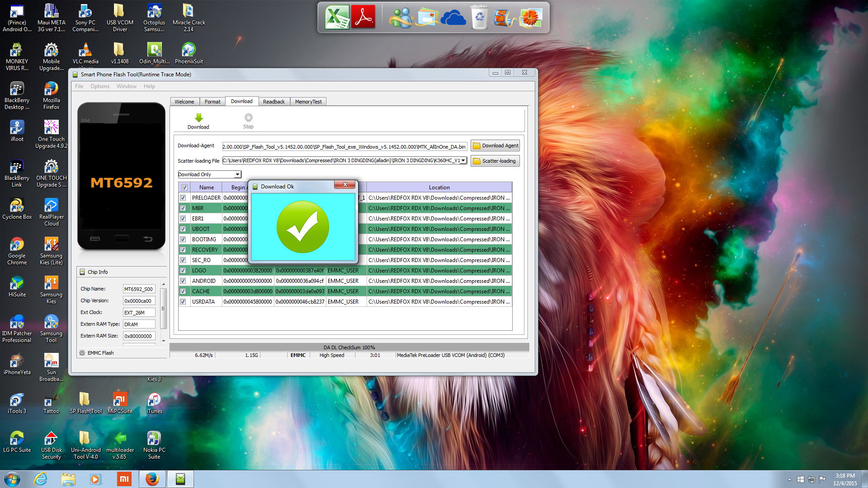Click the Download-Agent path field

(344, 146)
